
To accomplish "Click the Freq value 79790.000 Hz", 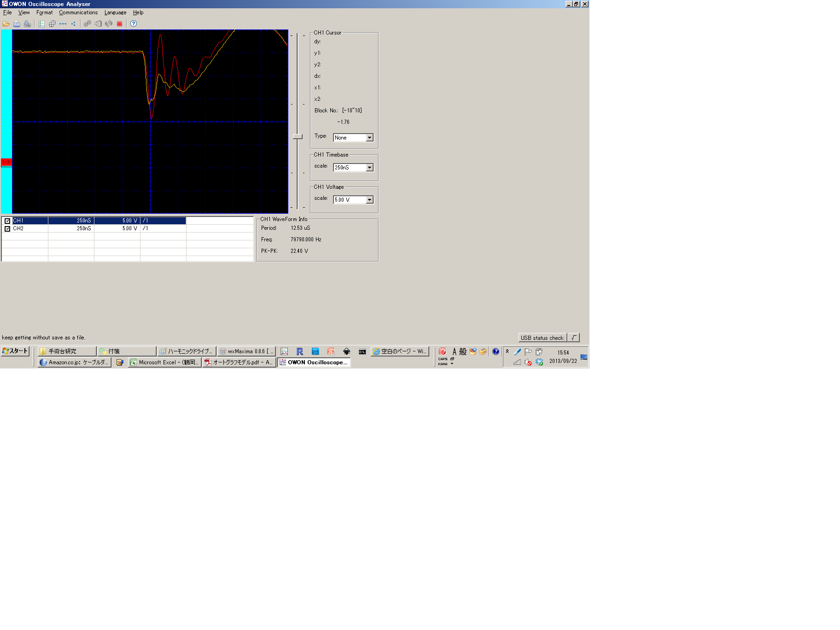I will click(x=306, y=239).
